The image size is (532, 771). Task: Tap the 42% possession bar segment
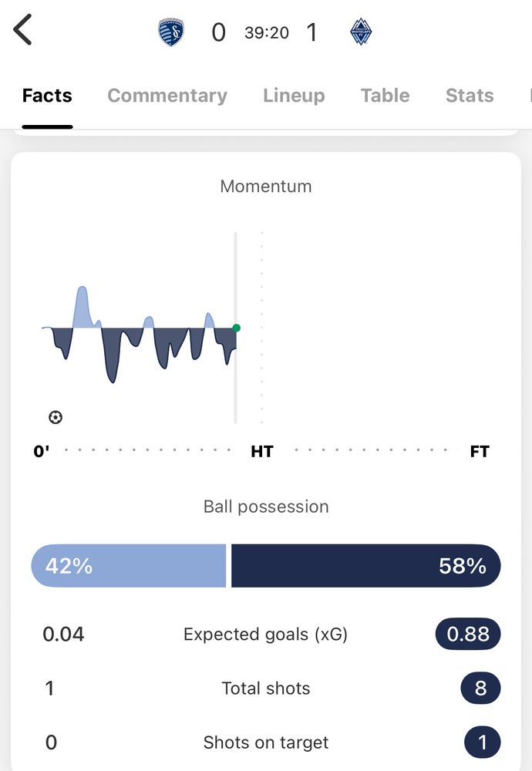click(x=128, y=566)
